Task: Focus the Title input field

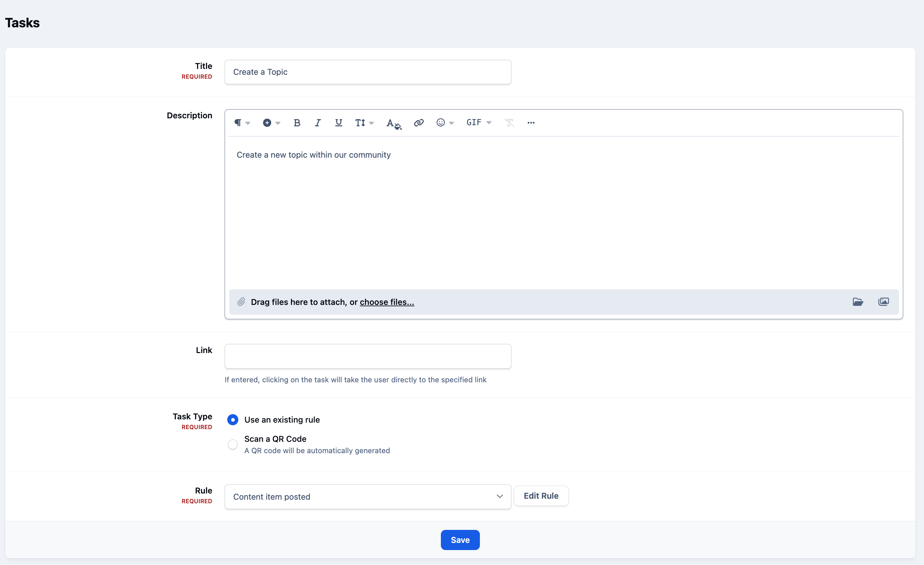Action: [x=367, y=72]
